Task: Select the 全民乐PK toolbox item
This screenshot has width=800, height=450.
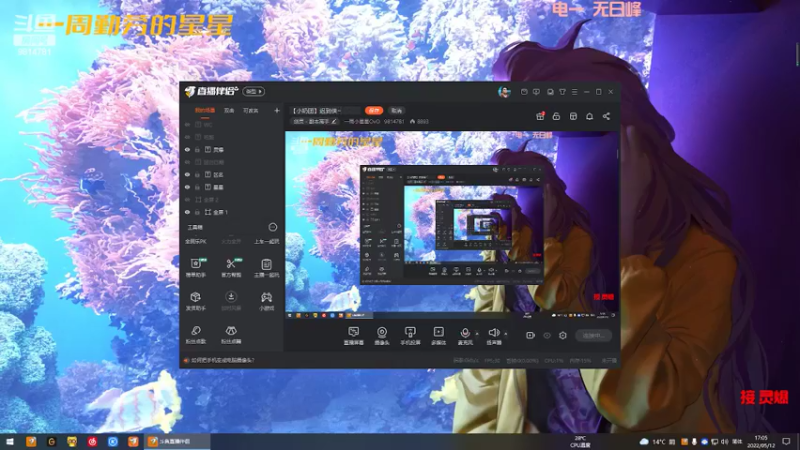Action: (196, 241)
